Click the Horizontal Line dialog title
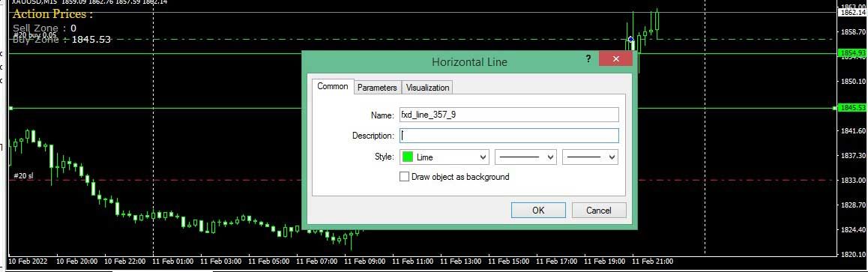The height and width of the screenshot is (272, 868). 469,62
